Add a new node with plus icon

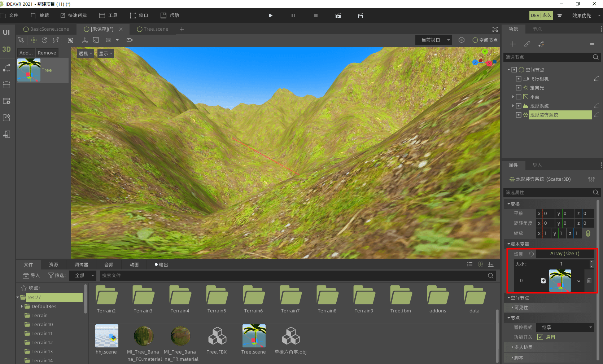pos(512,44)
